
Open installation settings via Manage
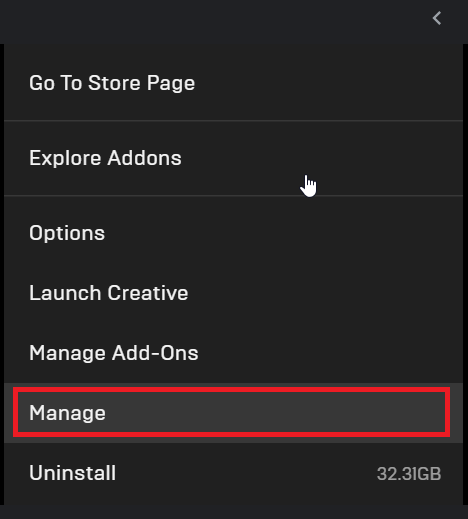click(x=233, y=413)
